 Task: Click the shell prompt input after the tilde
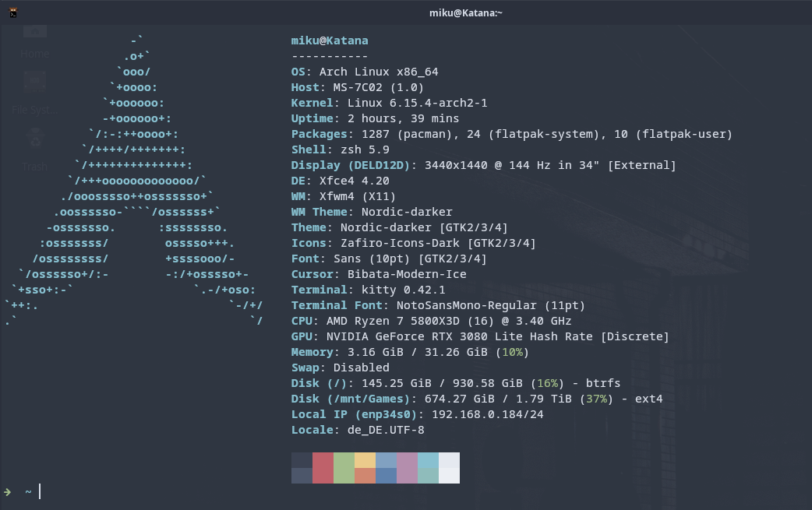[x=40, y=491]
